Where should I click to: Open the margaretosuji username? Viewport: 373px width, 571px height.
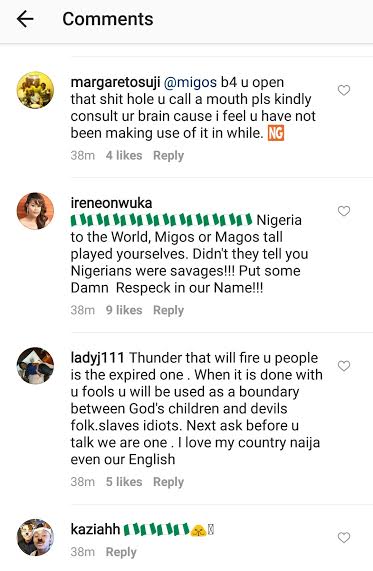pos(115,82)
